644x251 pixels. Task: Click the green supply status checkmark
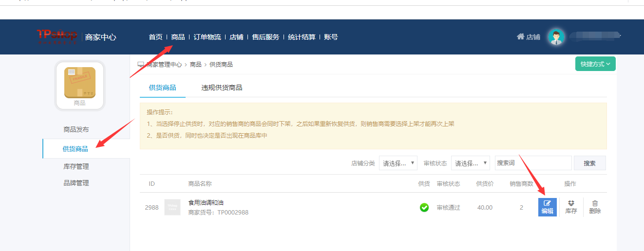[424, 208]
